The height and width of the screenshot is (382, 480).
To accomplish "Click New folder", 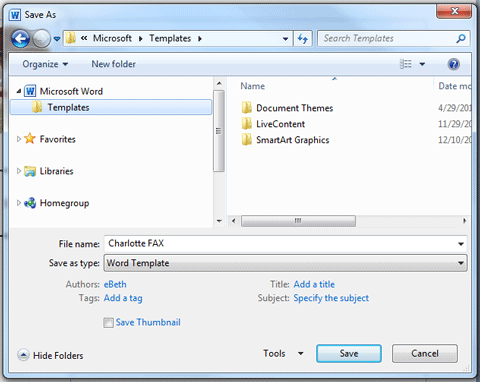I will (x=114, y=64).
